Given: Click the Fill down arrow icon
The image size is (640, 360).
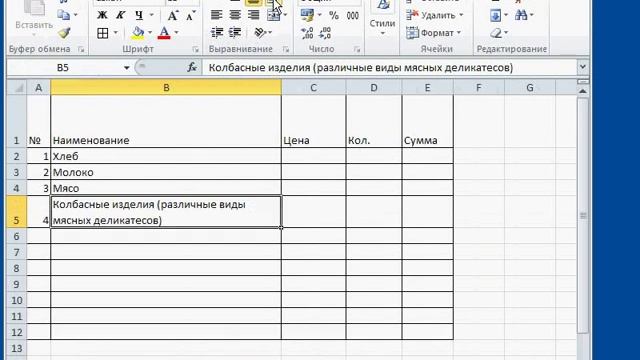Looking at the screenshot, I should click(x=496, y=16).
